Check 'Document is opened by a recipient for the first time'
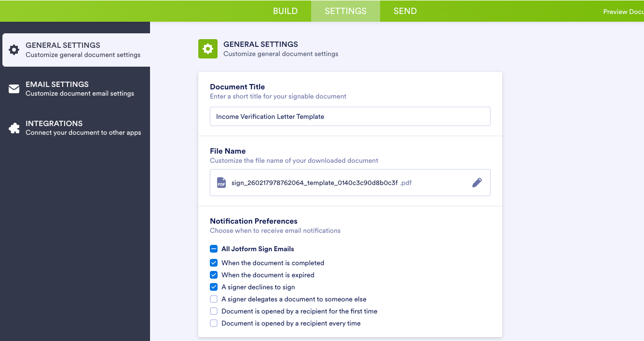644x341 pixels. [x=214, y=311]
